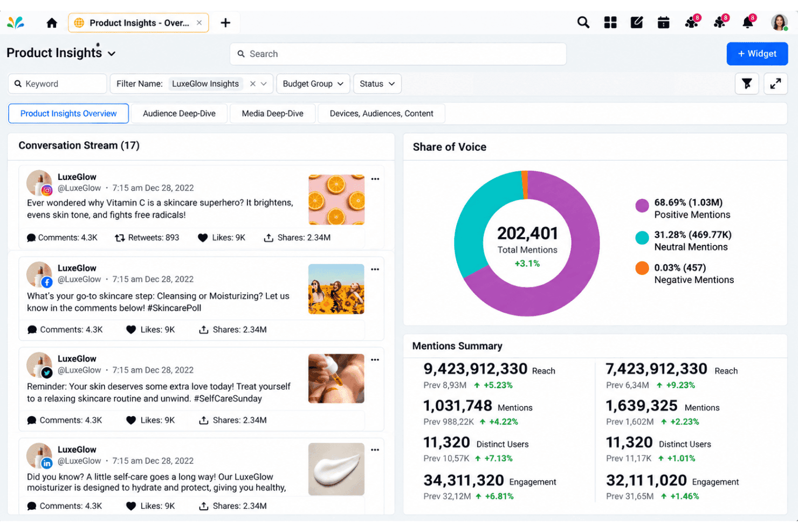
Task: Clear the LuxeGlow Insights filter value
Action: tap(252, 84)
